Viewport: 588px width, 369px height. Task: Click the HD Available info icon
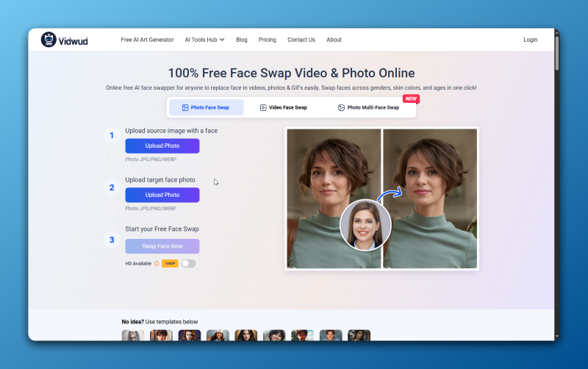tap(157, 264)
